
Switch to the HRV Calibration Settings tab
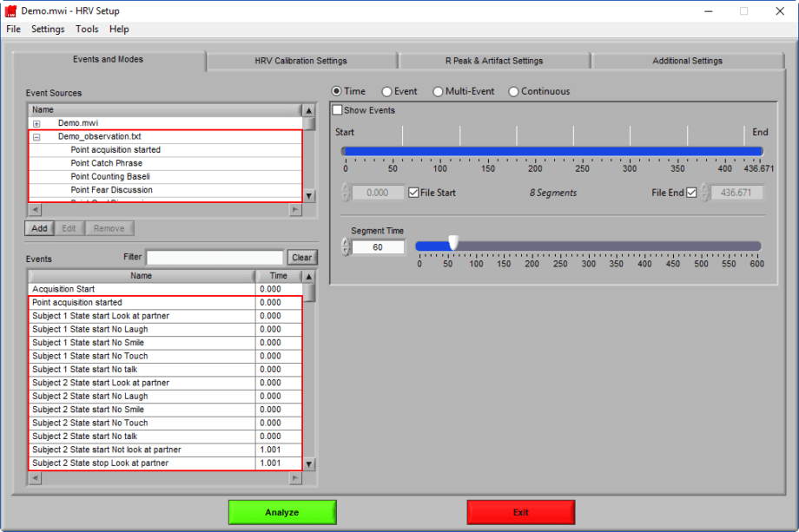301,61
